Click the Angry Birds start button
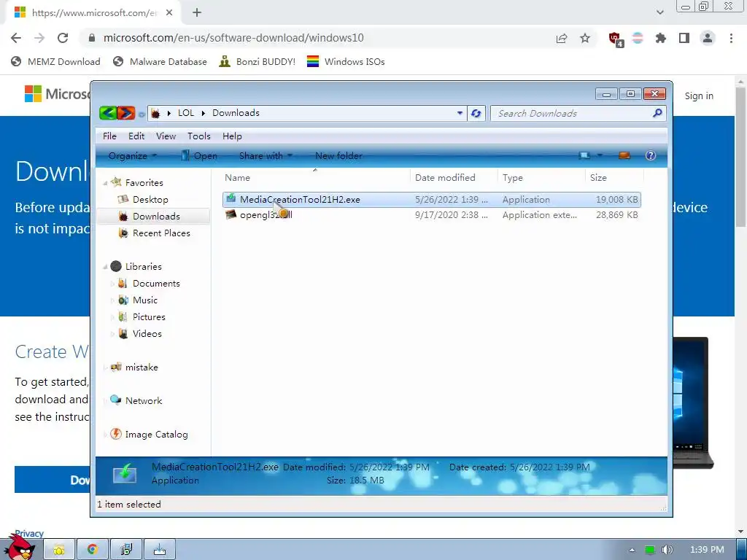The height and width of the screenshot is (560, 747). [x=19, y=547]
